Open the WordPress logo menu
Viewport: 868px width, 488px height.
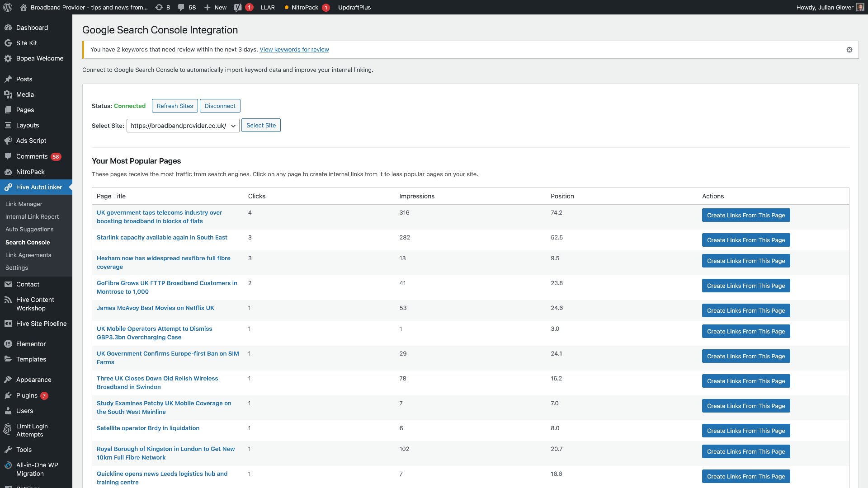click(x=7, y=7)
